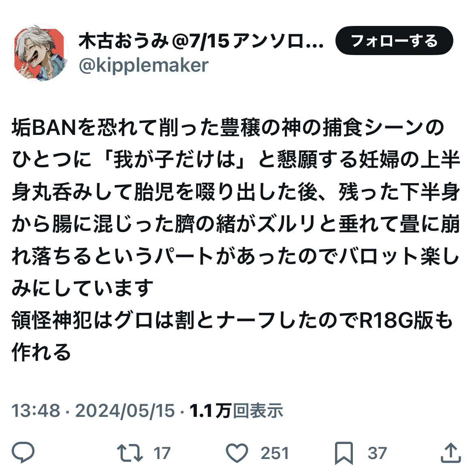The width and height of the screenshot is (474, 476).
Task: Click the bookmark count 37
Action: pyautogui.click(x=377, y=453)
